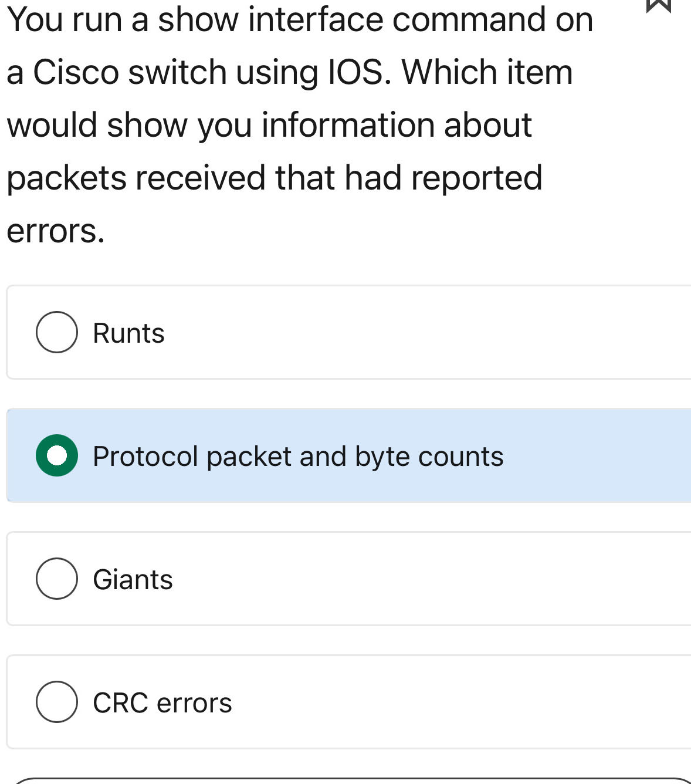The image size is (691, 784).
Task: Click the CRC errors label text
Action: point(161,702)
